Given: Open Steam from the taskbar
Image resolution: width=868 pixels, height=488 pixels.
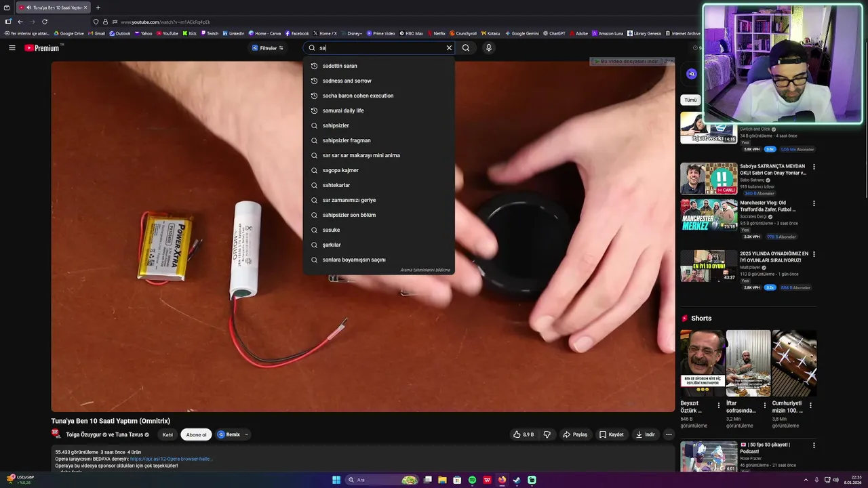Looking at the screenshot, I should tap(517, 480).
